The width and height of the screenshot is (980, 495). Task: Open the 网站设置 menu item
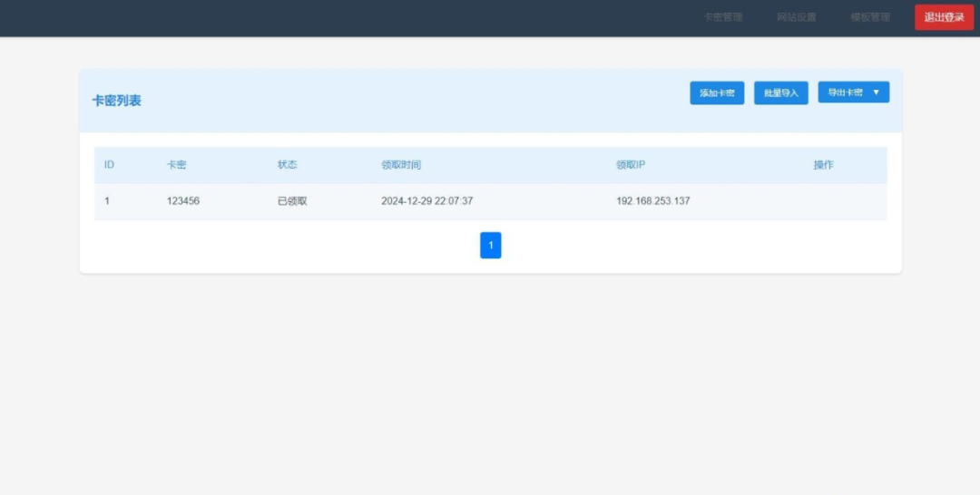click(x=797, y=17)
